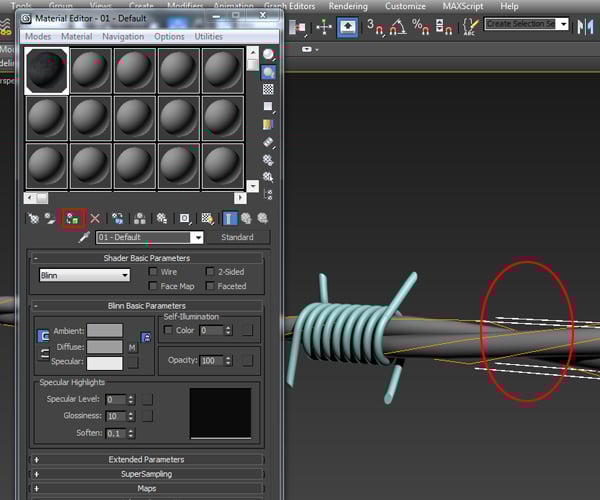This screenshot has height=500, width=600.
Task: Toggle Angle Snap in main toolbar
Action: coord(397,25)
